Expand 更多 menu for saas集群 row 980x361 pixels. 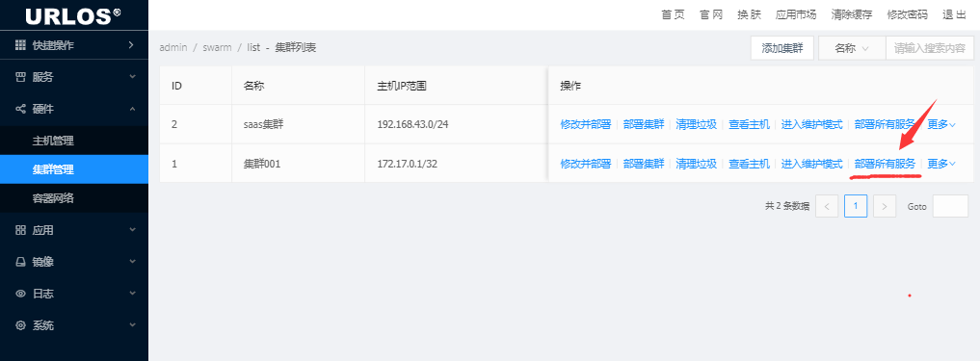coord(941,124)
